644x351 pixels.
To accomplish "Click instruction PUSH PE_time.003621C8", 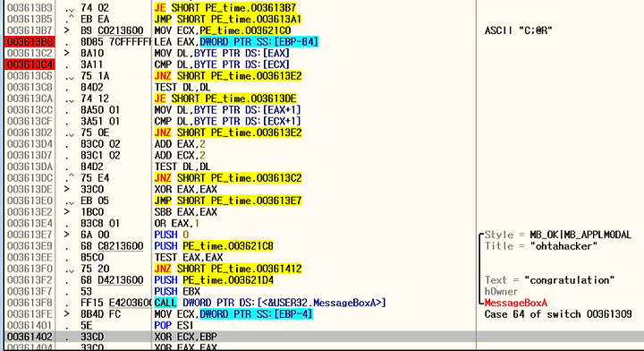I will tap(214, 245).
